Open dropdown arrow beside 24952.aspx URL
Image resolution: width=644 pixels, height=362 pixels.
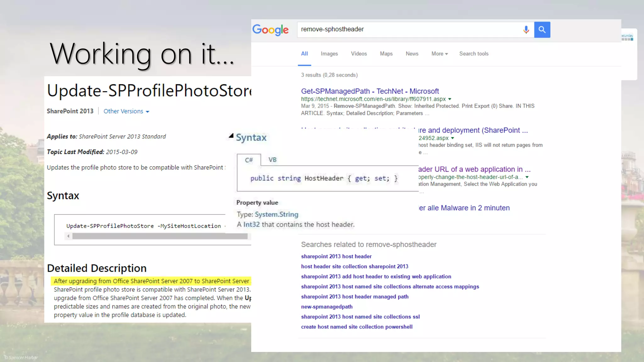pos(452,138)
